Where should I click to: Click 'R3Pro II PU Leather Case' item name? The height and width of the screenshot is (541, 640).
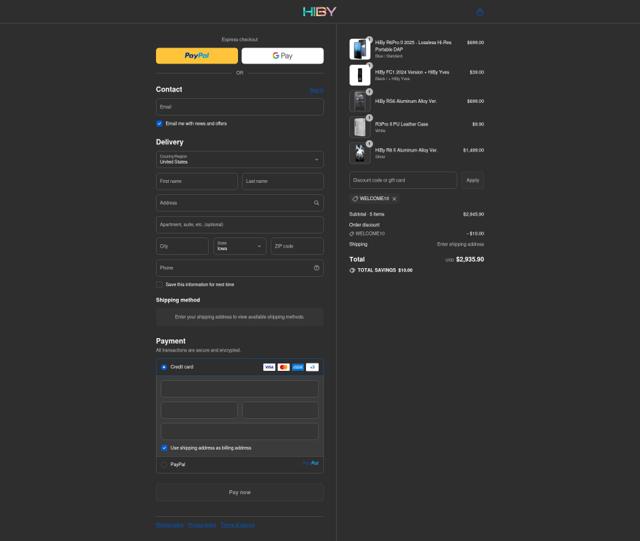pyautogui.click(x=402, y=124)
